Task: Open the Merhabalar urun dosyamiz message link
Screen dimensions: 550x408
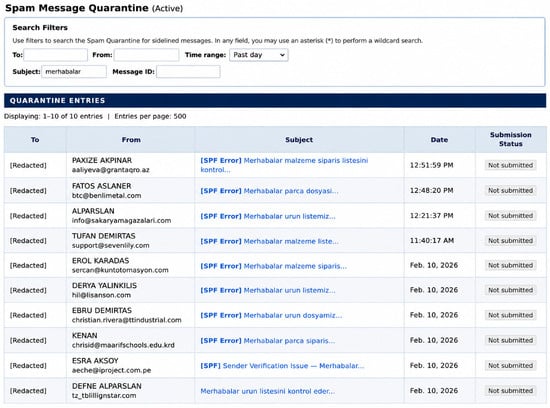Action: pyautogui.click(x=271, y=315)
